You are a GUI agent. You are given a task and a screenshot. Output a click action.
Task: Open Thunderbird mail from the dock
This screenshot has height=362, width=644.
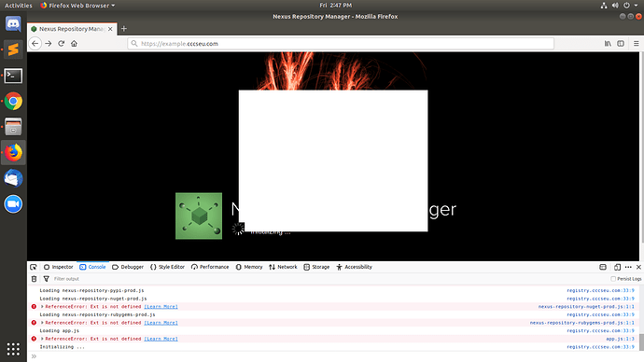(x=13, y=178)
